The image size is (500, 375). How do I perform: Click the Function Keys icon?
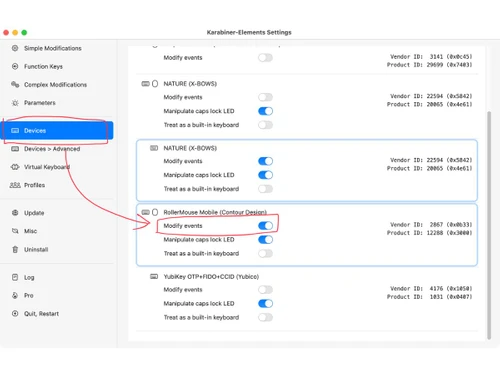click(15, 66)
